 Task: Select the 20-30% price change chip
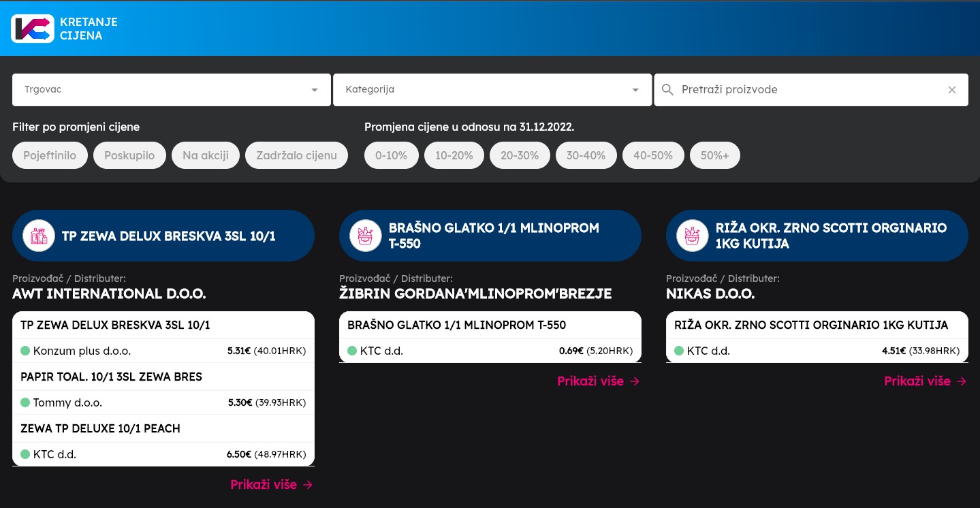(x=520, y=155)
